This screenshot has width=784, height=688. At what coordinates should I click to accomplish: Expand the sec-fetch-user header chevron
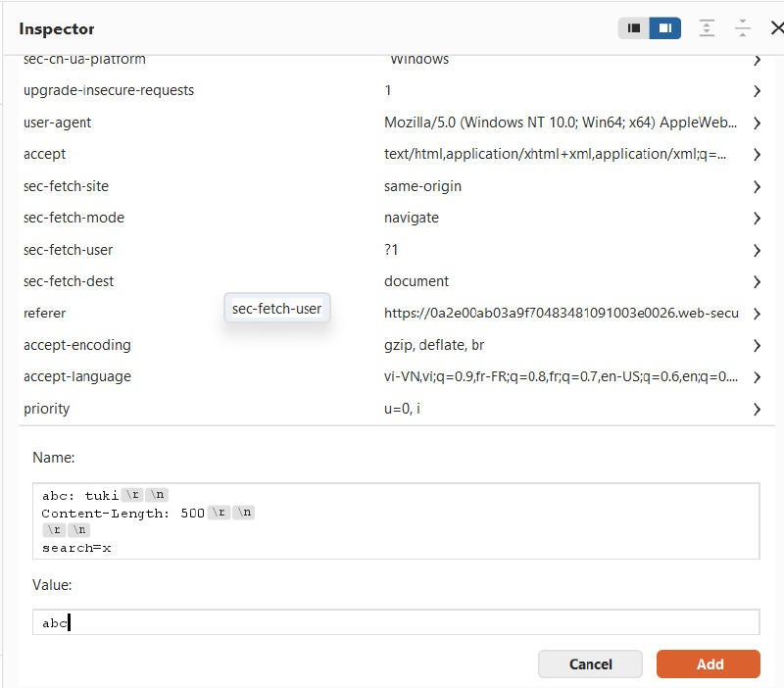tap(757, 250)
